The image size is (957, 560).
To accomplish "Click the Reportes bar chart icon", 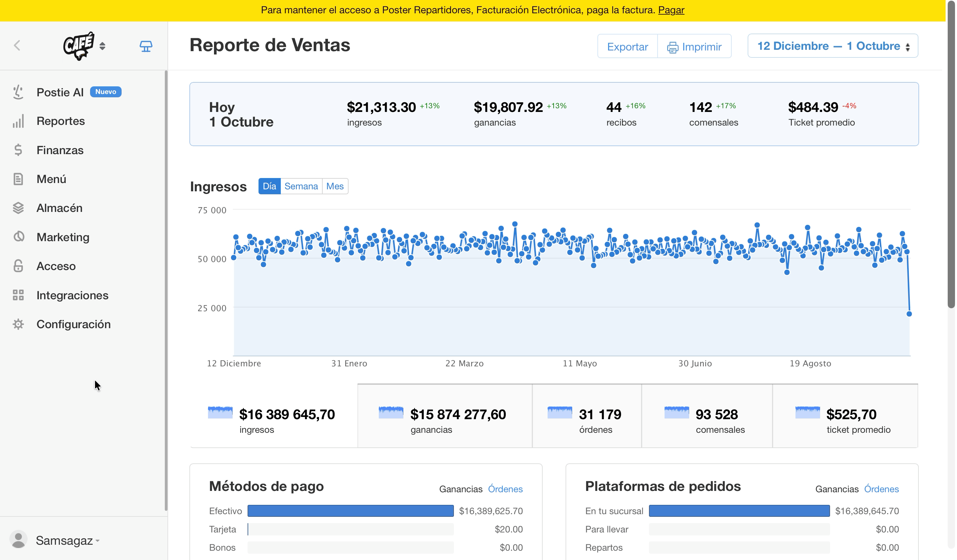I will point(18,121).
